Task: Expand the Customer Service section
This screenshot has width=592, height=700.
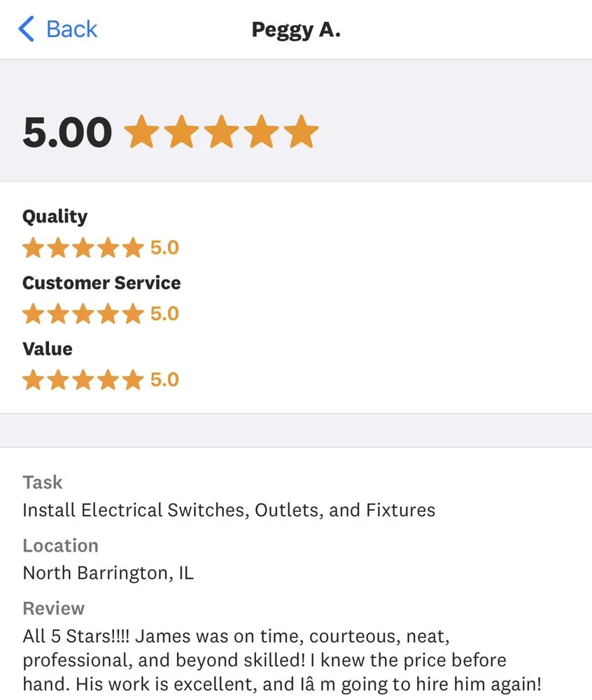Action: coord(101,283)
